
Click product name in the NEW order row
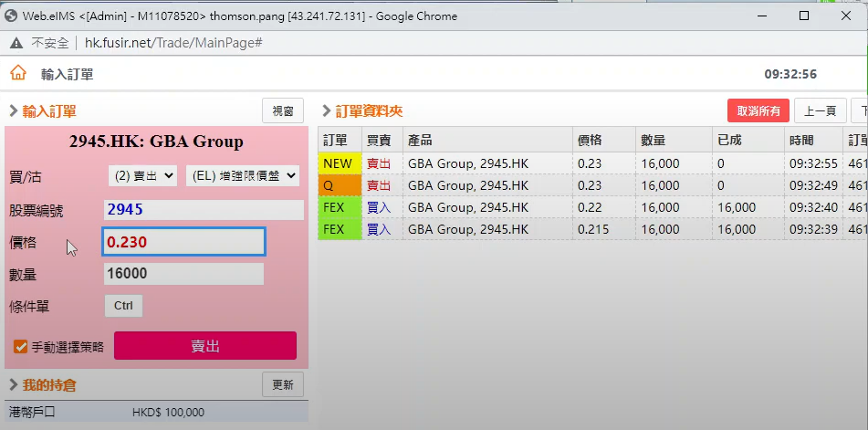[468, 163]
